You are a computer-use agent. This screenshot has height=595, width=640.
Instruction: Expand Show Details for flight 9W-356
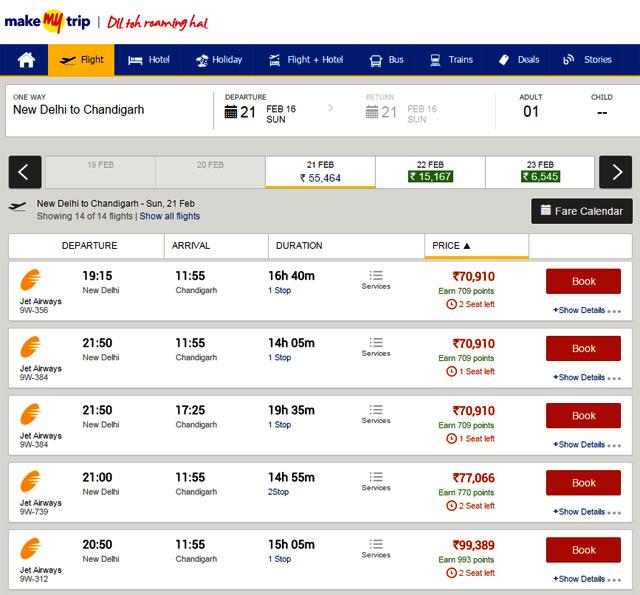click(x=587, y=310)
